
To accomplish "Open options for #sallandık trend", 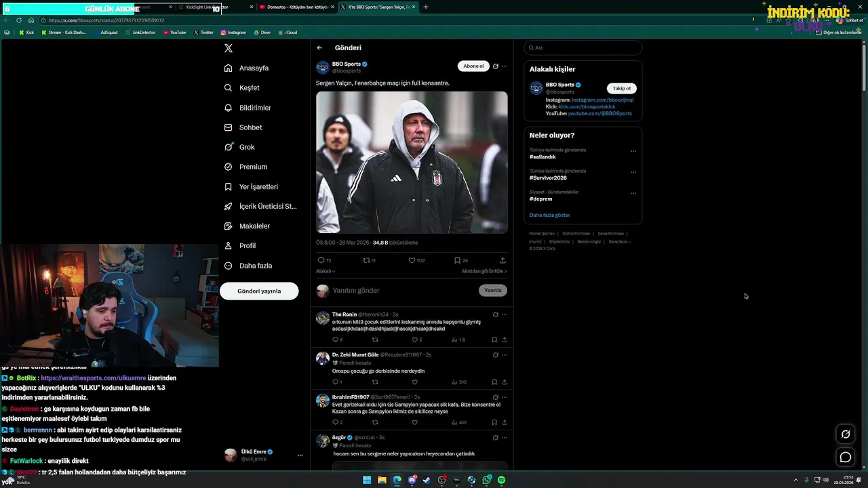I will pyautogui.click(x=633, y=151).
